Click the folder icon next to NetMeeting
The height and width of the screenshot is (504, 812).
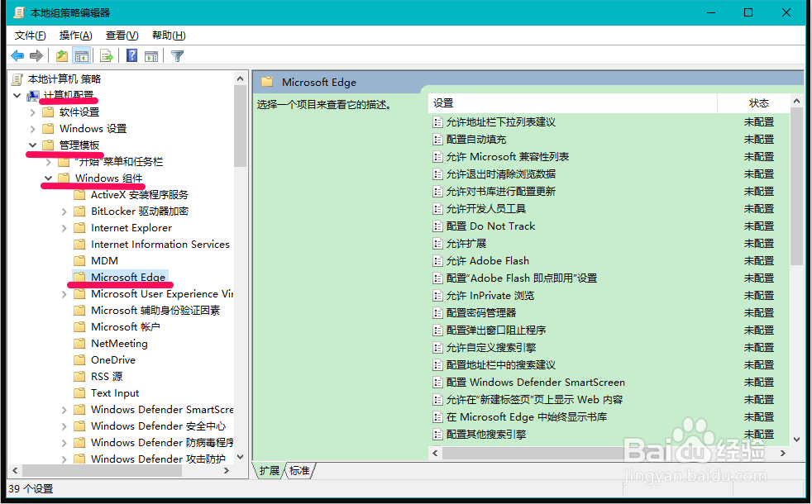[x=79, y=343]
